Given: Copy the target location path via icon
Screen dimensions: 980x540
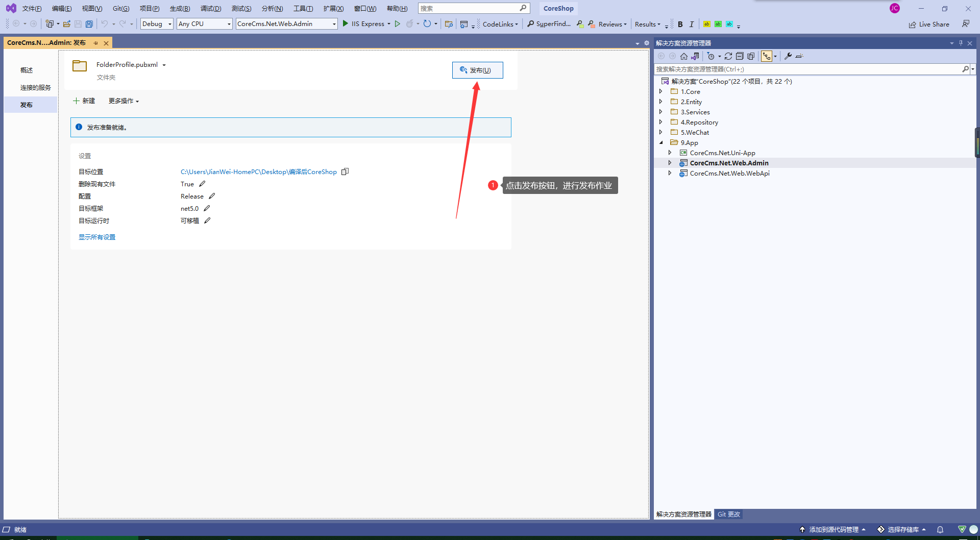Looking at the screenshot, I should pyautogui.click(x=345, y=171).
